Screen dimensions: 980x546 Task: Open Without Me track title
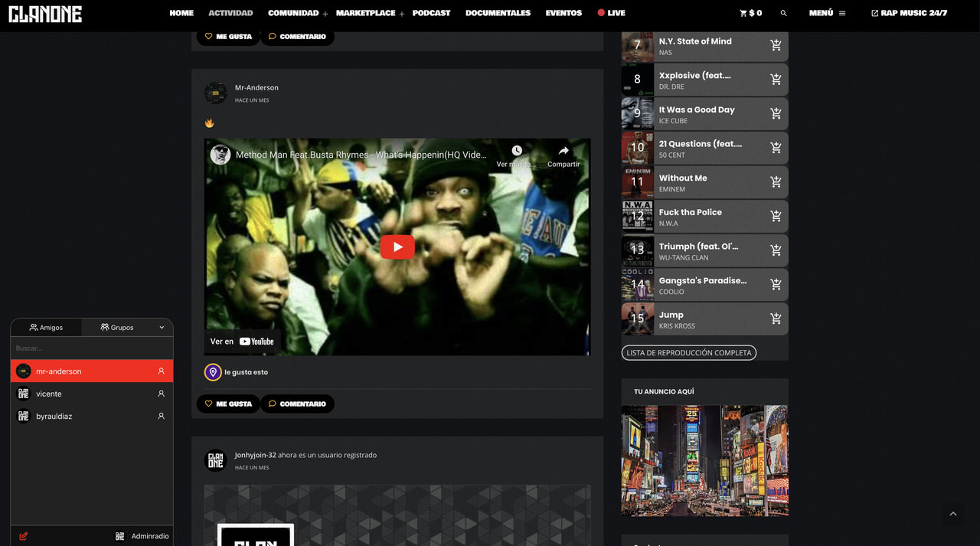(683, 178)
